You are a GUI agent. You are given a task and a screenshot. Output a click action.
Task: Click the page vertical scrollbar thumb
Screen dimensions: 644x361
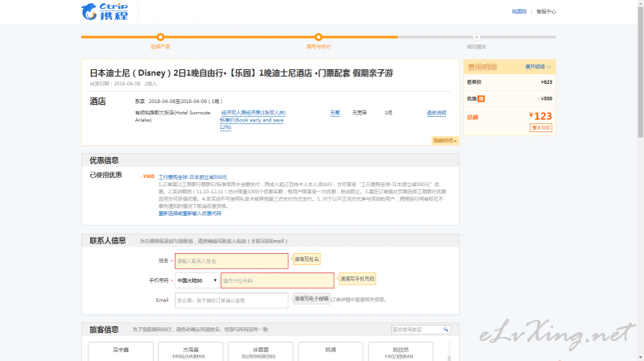pos(640,73)
